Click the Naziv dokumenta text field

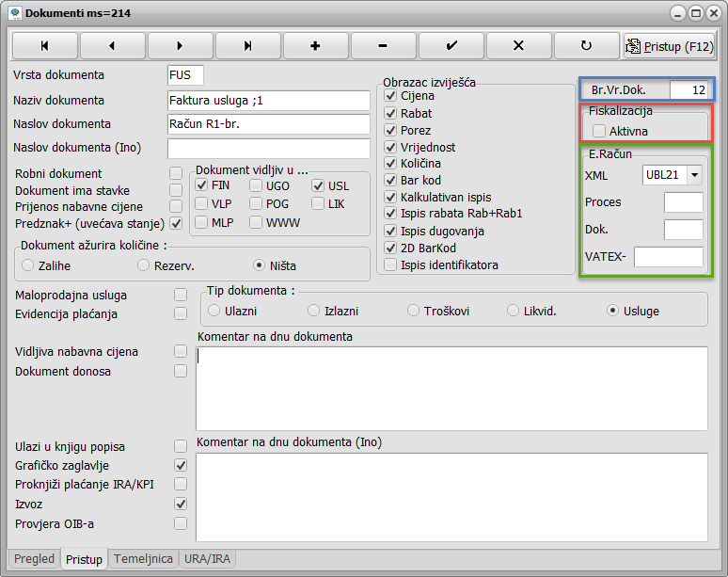click(268, 100)
